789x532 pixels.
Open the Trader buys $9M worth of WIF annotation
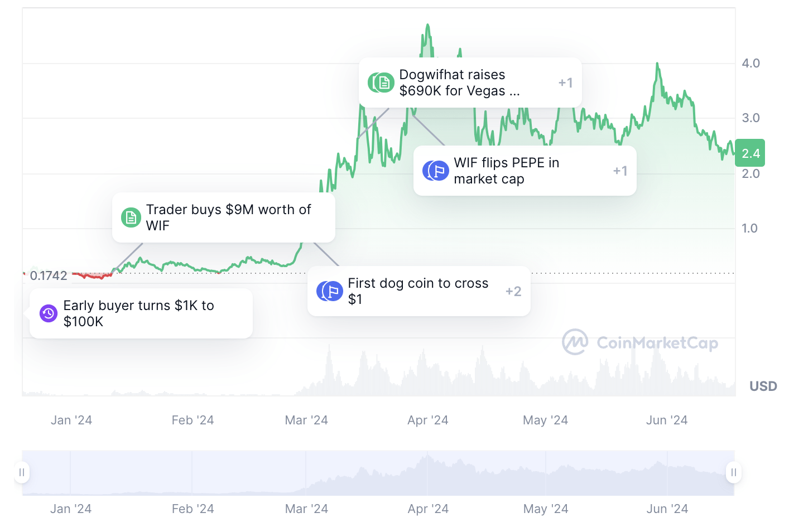coord(223,217)
